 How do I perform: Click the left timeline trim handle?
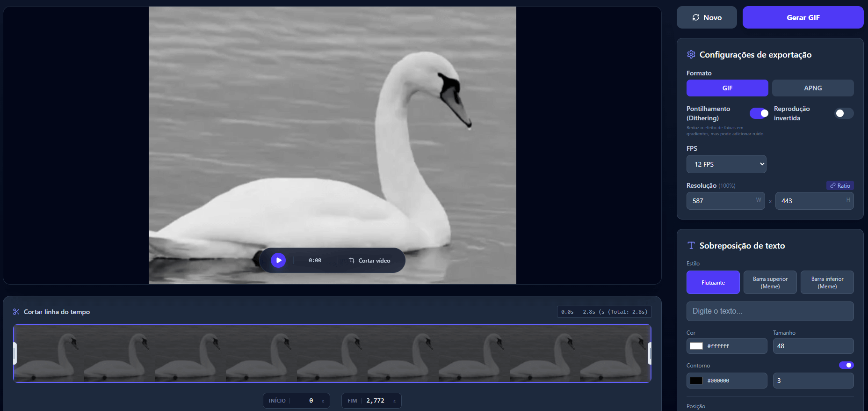pos(15,353)
